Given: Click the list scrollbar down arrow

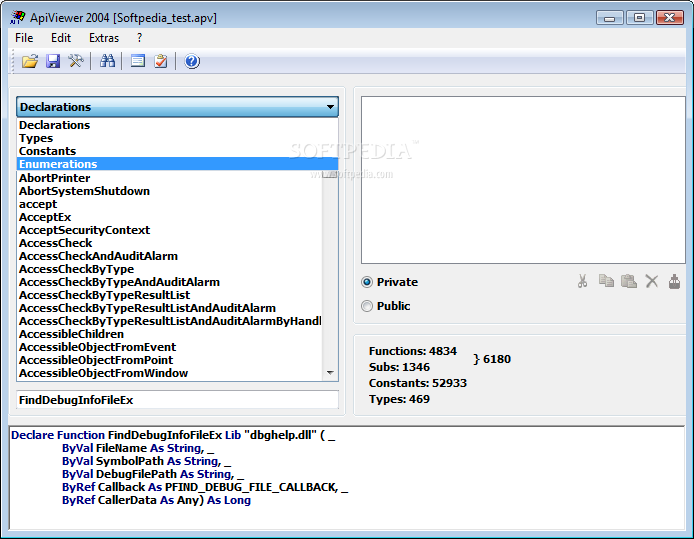Looking at the screenshot, I should coord(330,373).
